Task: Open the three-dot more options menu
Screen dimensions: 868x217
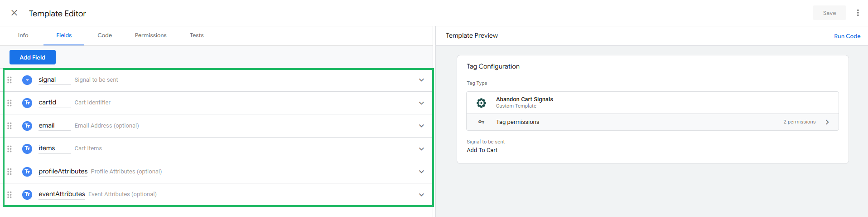Action: pyautogui.click(x=858, y=13)
